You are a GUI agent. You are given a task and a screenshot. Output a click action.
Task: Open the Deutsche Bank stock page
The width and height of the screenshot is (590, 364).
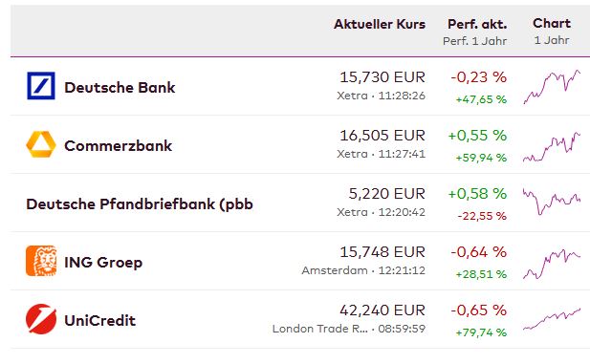(120, 87)
